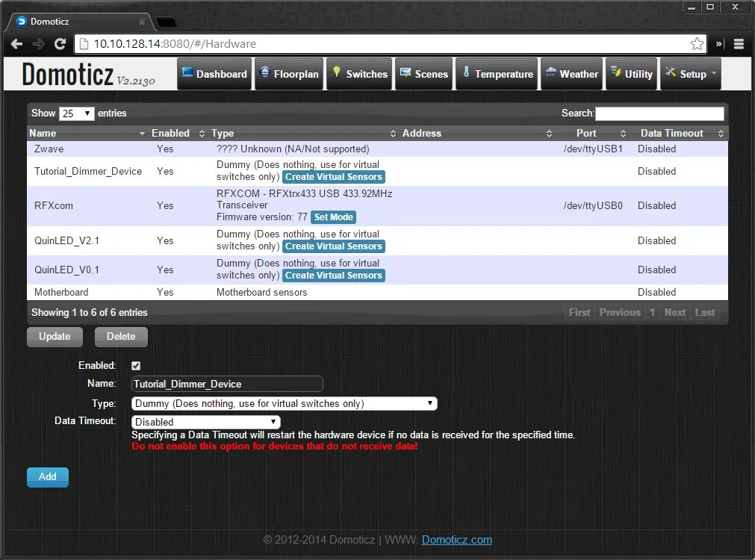Screen dimensions: 755x560
Task: Show hidden extensions with the chevron icon
Action: (x=719, y=44)
